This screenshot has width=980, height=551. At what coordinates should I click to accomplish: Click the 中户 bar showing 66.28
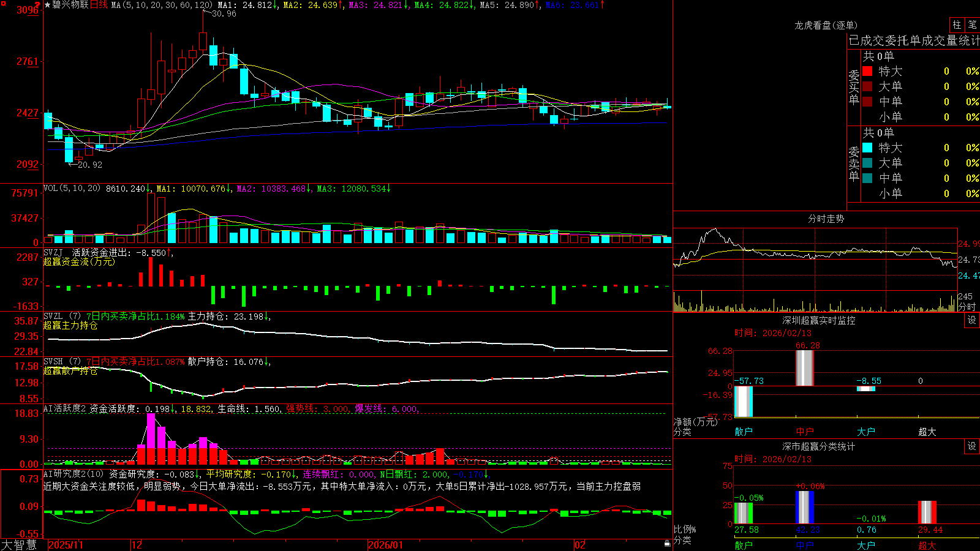[805, 368]
